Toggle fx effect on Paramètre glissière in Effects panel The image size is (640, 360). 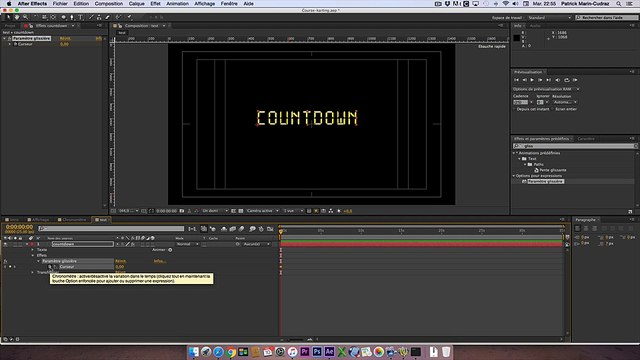tap(9, 38)
